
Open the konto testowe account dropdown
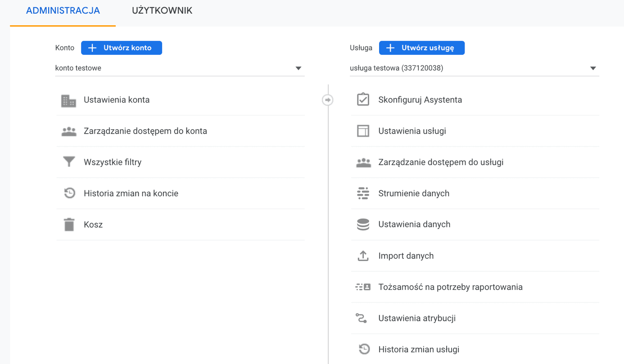point(180,68)
